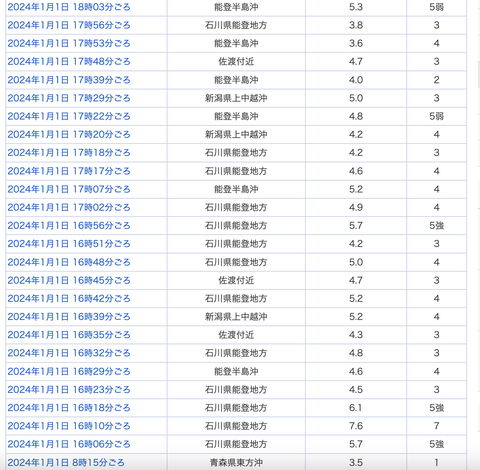
Task: Select the 青森県東方沖 epicenter cell
Action: pyautogui.click(x=236, y=463)
